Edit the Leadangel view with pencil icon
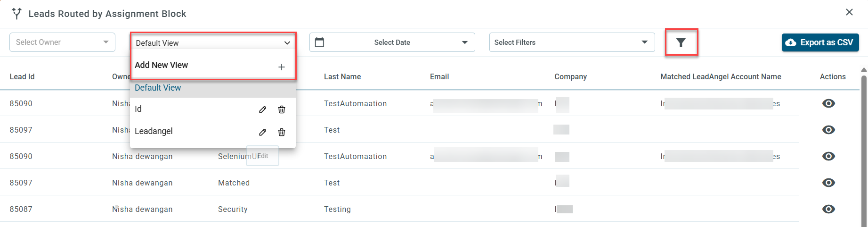Screen dimensions: 868x227 [x=263, y=132]
